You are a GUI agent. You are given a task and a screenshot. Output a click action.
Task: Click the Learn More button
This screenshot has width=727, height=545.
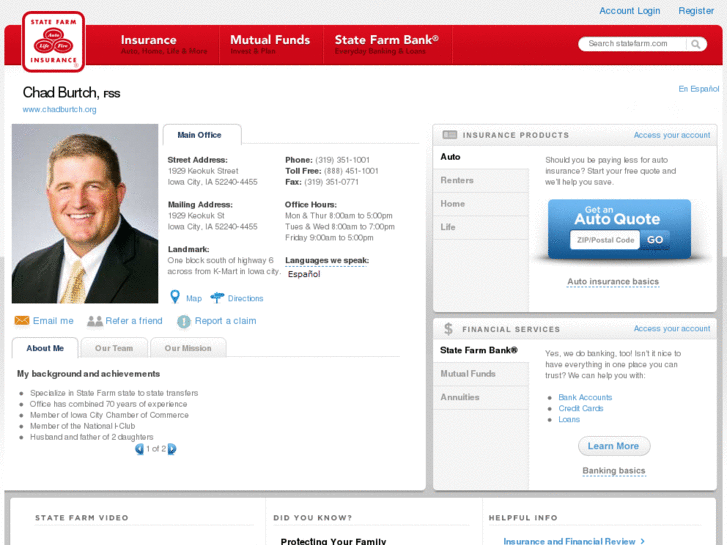614,446
